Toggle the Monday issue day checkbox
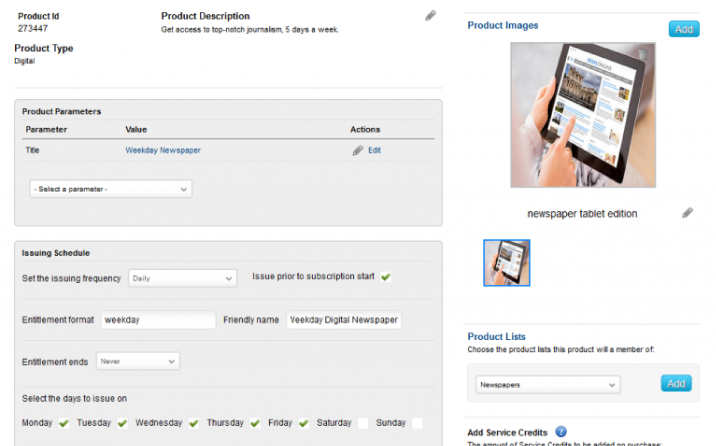This screenshot has width=716, height=446. pyautogui.click(x=65, y=423)
